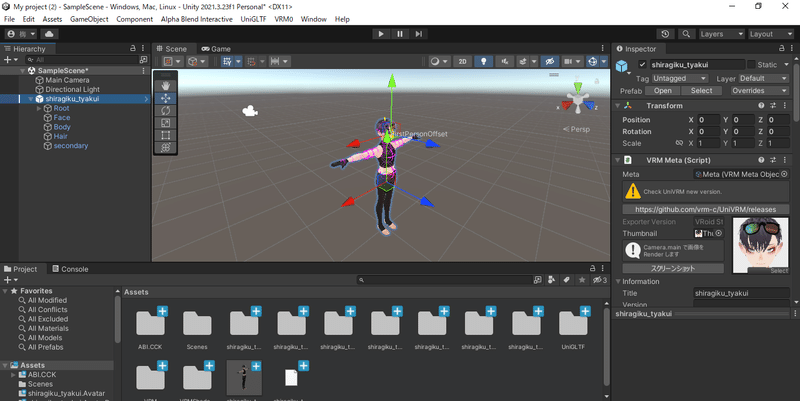Toggle 2D scene view mode
The width and height of the screenshot is (800, 401).
(462, 61)
